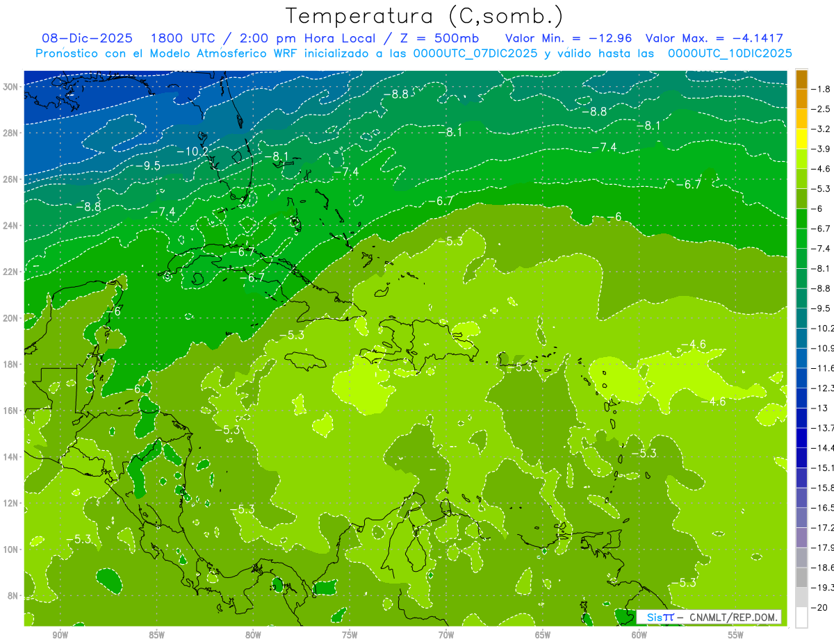Click the '1800 UTC' time label
The width and height of the screenshot is (834, 644).
[x=182, y=38]
